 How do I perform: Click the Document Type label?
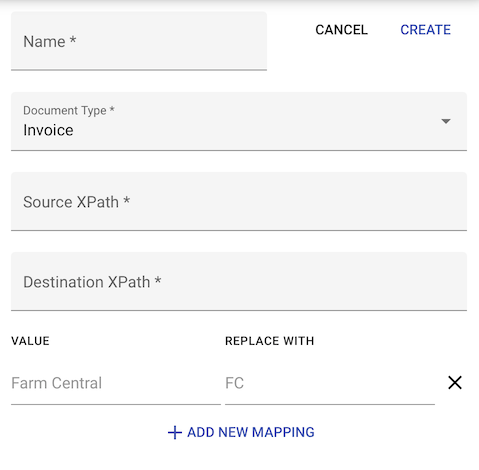click(x=69, y=110)
